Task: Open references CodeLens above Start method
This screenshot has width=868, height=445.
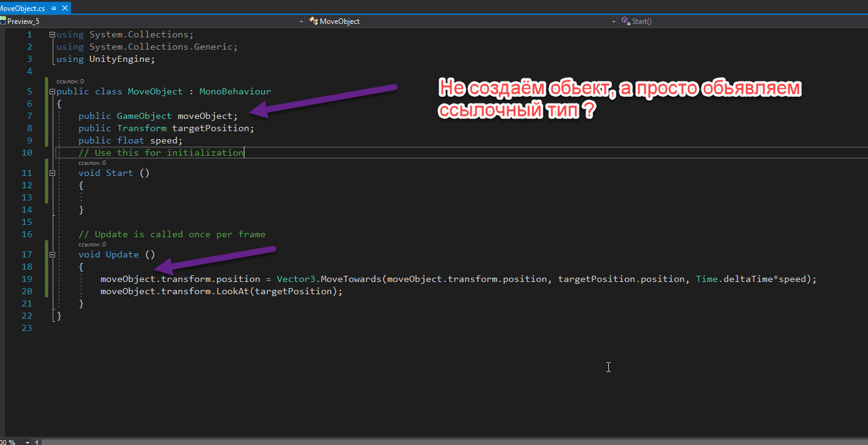Action: click(x=92, y=162)
